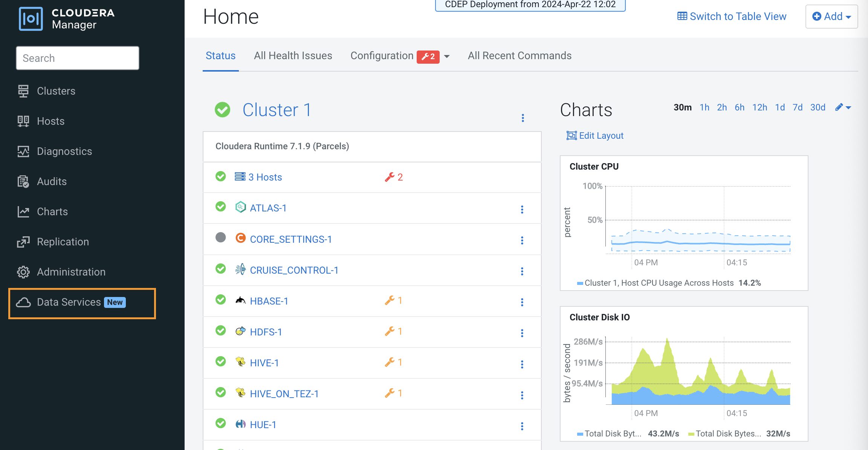The image size is (868, 450).
Task: Switch to All Recent Commands tab
Action: 520,56
